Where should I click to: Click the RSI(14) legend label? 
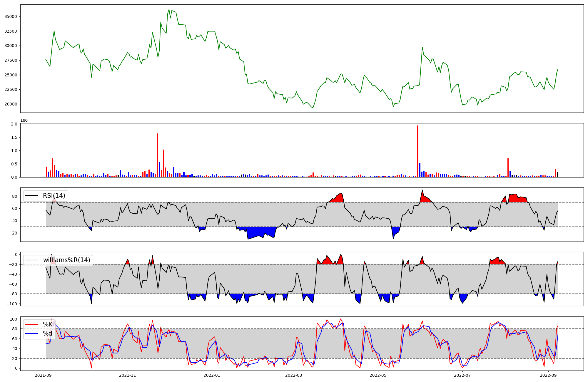tap(54, 196)
